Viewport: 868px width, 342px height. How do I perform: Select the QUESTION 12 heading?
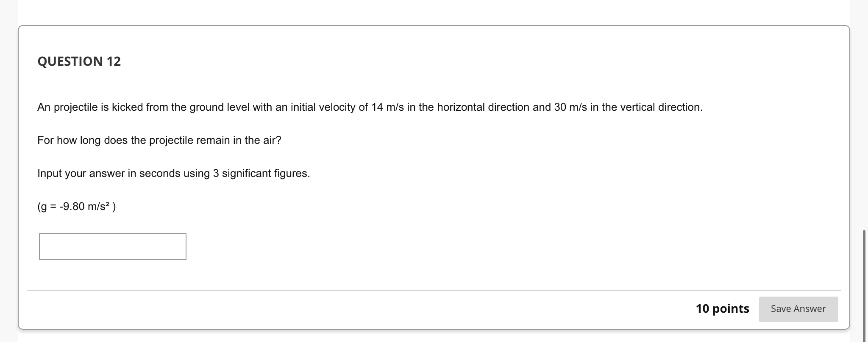click(x=79, y=61)
